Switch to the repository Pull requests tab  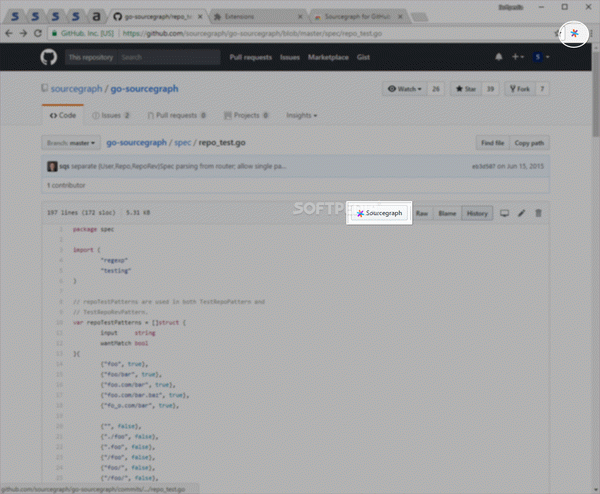click(x=177, y=115)
